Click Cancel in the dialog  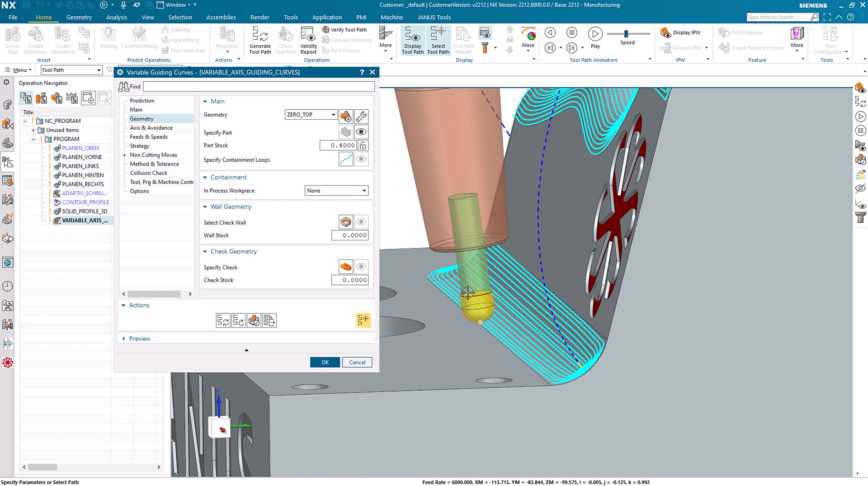357,362
